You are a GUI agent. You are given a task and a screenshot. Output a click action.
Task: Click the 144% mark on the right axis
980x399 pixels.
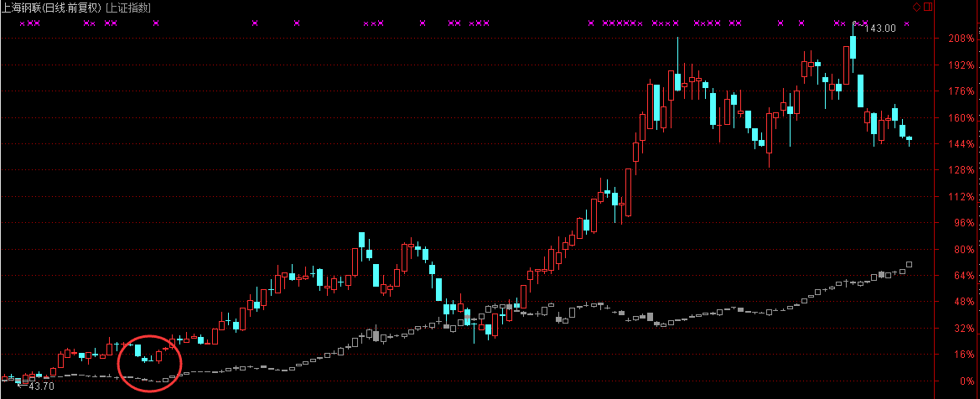(960, 144)
